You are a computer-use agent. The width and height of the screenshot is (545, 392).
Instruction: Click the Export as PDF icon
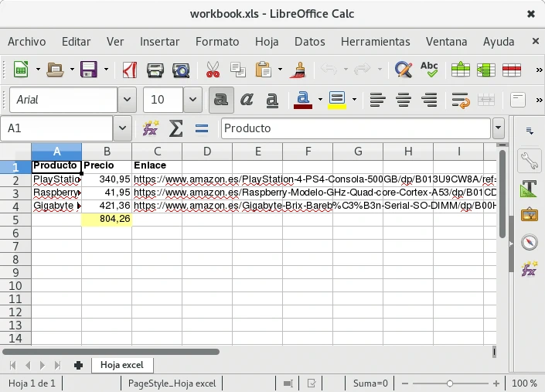click(130, 70)
